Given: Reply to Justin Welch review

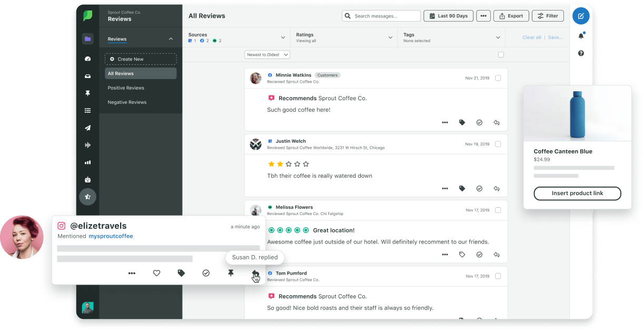Looking at the screenshot, I should (x=496, y=188).
